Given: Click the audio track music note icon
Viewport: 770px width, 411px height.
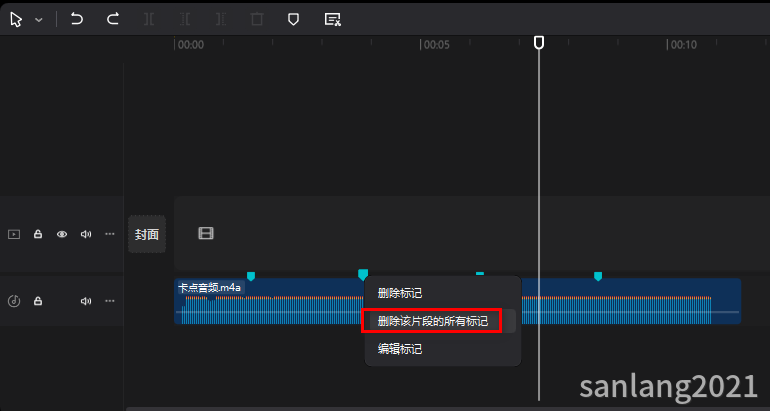Looking at the screenshot, I should (x=14, y=301).
